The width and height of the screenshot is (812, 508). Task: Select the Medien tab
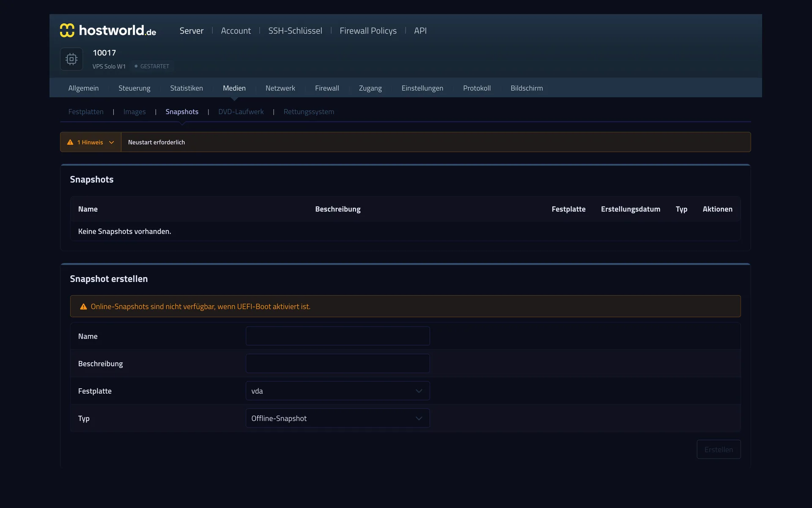234,88
